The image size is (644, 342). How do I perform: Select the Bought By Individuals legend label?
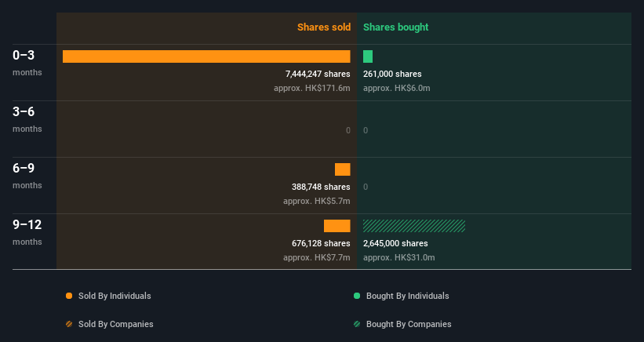(407, 296)
